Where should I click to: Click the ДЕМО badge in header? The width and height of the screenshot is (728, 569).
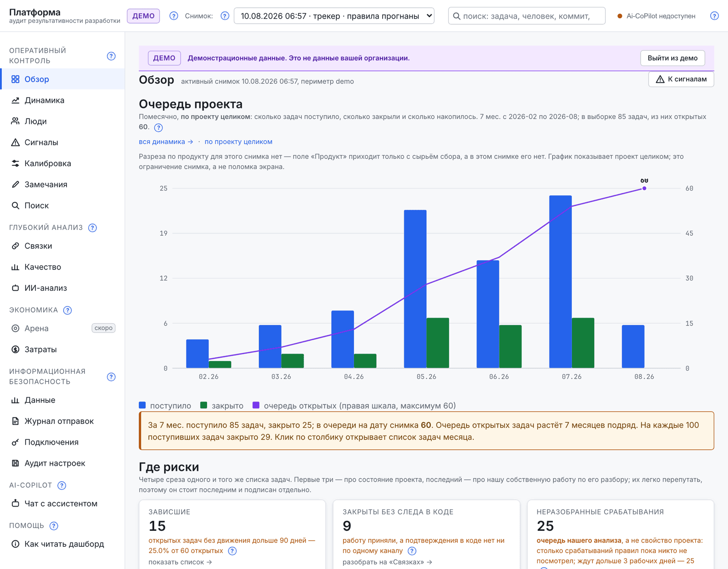[143, 16]
